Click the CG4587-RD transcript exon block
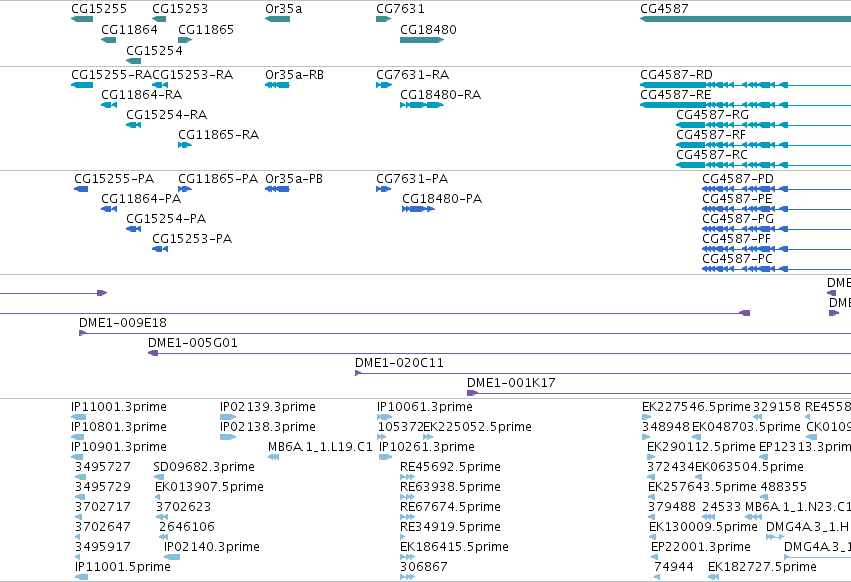The width and height of the screenshot is (851, 582). coord(673,85)
